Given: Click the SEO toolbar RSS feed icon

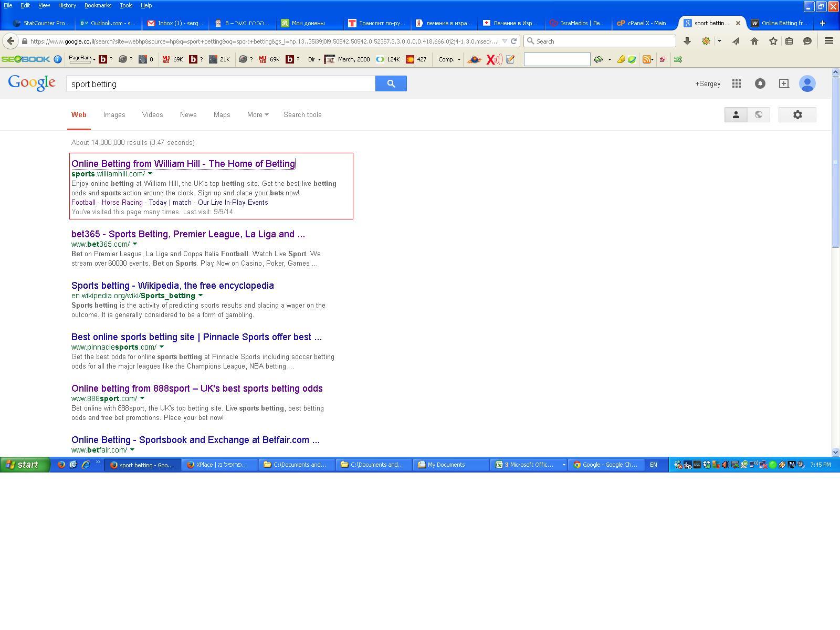Looking at the screenshot, I should point(647,59).
